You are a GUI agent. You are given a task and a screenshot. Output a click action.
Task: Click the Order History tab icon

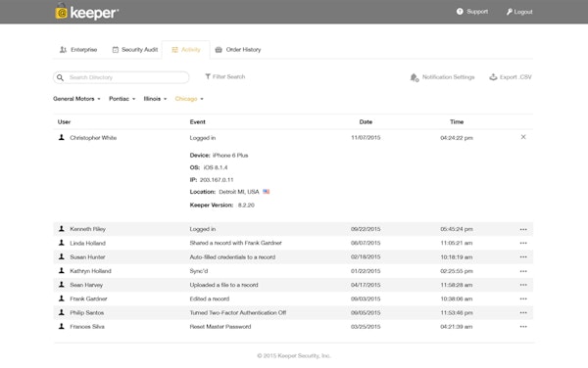pyautogui.click(x=219, y=49)
